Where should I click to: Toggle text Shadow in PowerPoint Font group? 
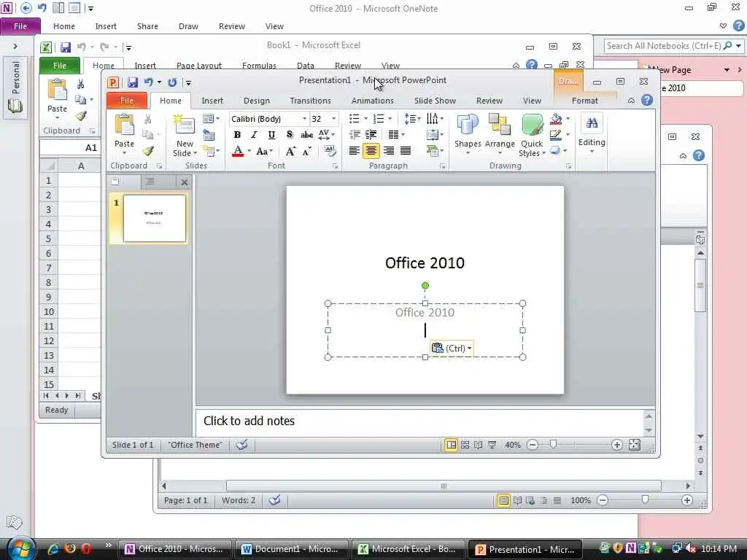click(x=289, y=135)
